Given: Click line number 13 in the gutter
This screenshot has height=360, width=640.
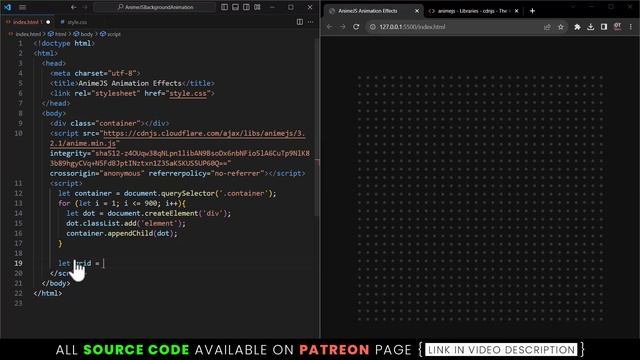Looking at the screenshot, I should [x=18, y=203].
